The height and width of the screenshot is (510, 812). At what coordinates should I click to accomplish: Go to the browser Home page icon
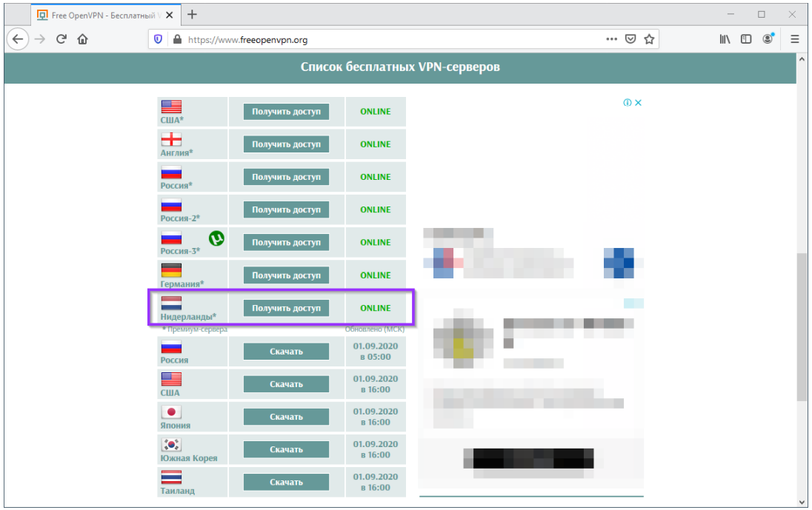click(x=82, y=39)
